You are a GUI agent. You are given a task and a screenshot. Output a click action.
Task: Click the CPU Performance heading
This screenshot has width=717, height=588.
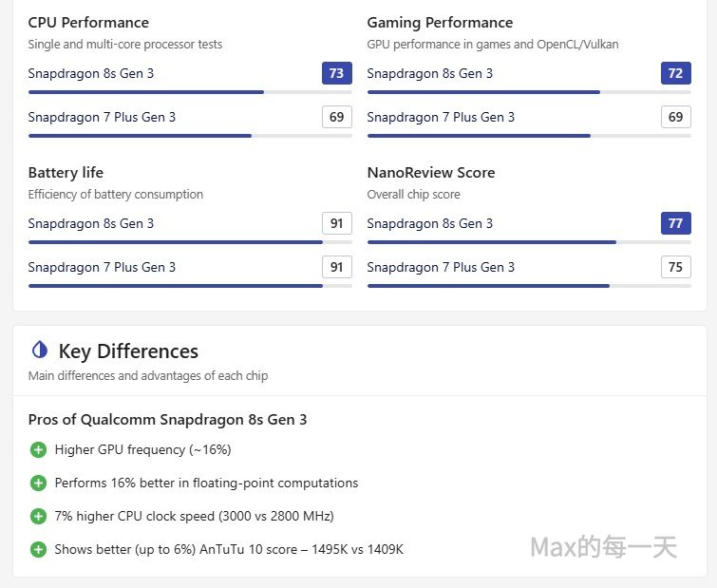(88, 23)
